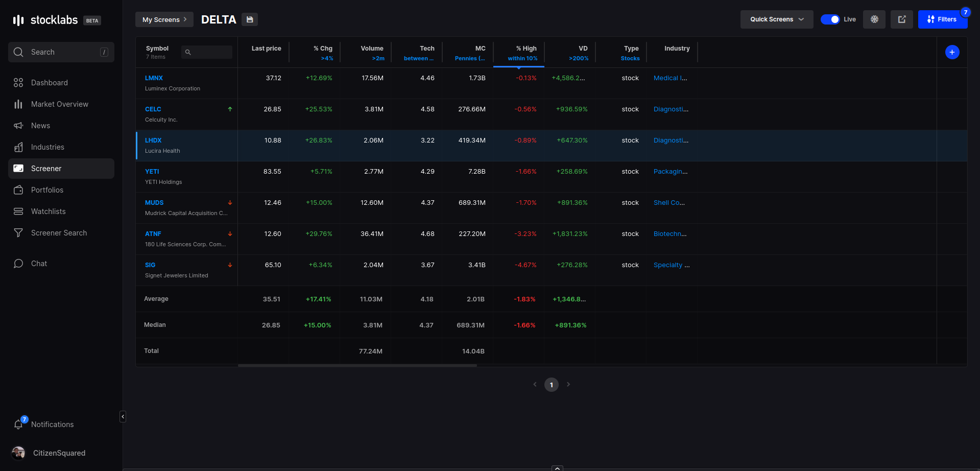980x471 pixels.
Task: Expand the Quick Screens dropdown
Action: tap(777, 19)
